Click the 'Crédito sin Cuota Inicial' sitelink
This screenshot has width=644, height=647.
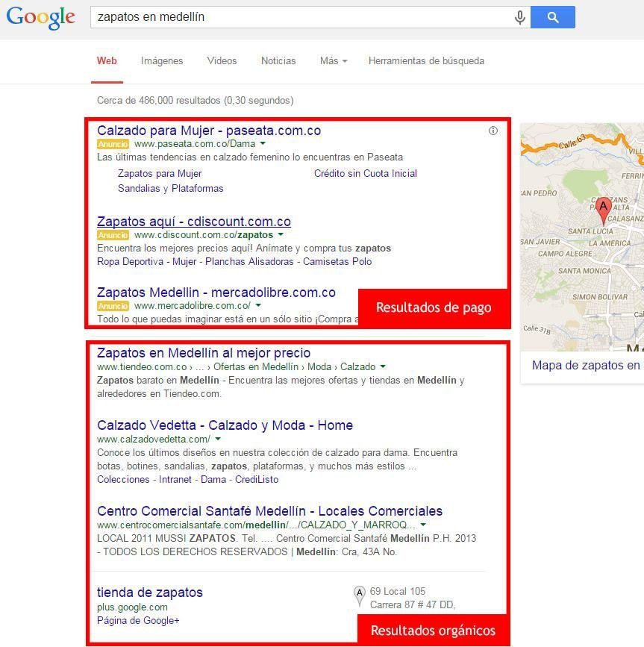pos(366,174)
